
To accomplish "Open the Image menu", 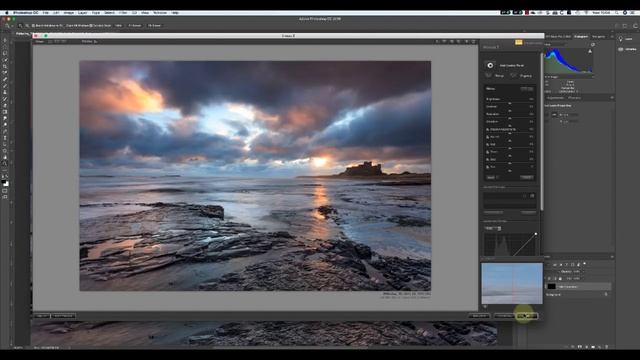I will pyautogui.click(x=69, y=13).
